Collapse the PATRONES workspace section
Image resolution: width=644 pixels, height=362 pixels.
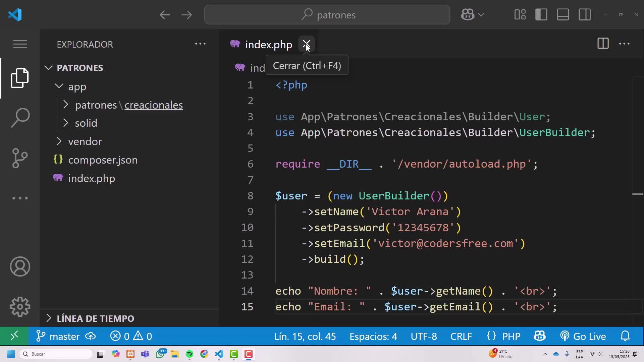(48, 68)
